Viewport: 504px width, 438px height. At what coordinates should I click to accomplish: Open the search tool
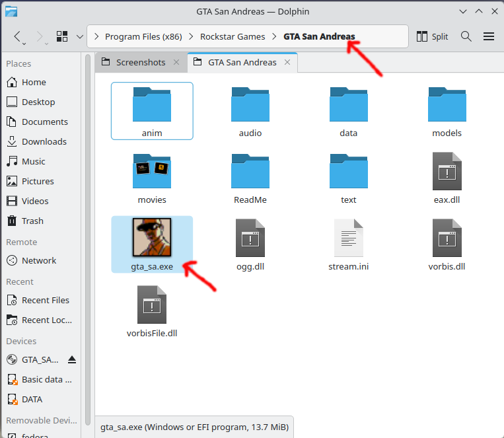[466, 36]
